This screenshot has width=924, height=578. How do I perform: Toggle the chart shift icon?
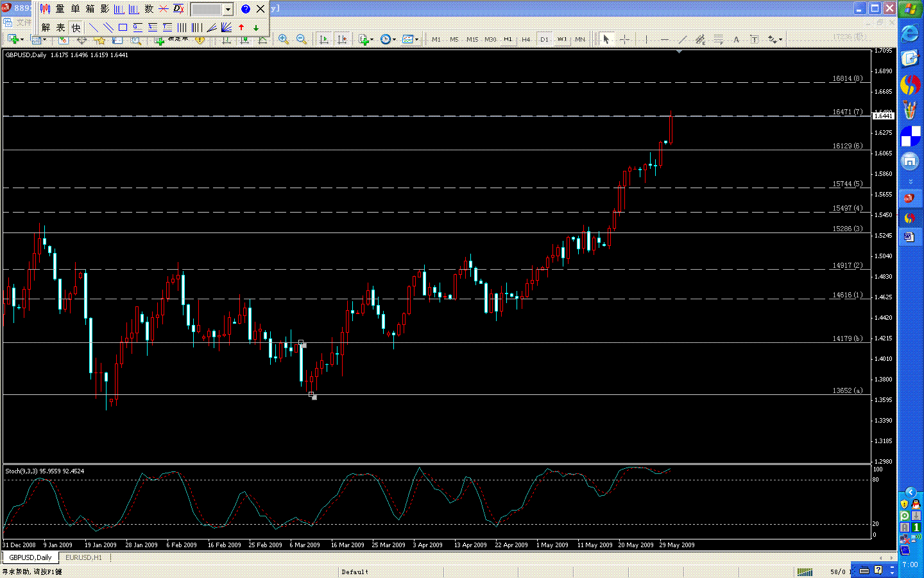pyautogui.click(x=342, y=40)
